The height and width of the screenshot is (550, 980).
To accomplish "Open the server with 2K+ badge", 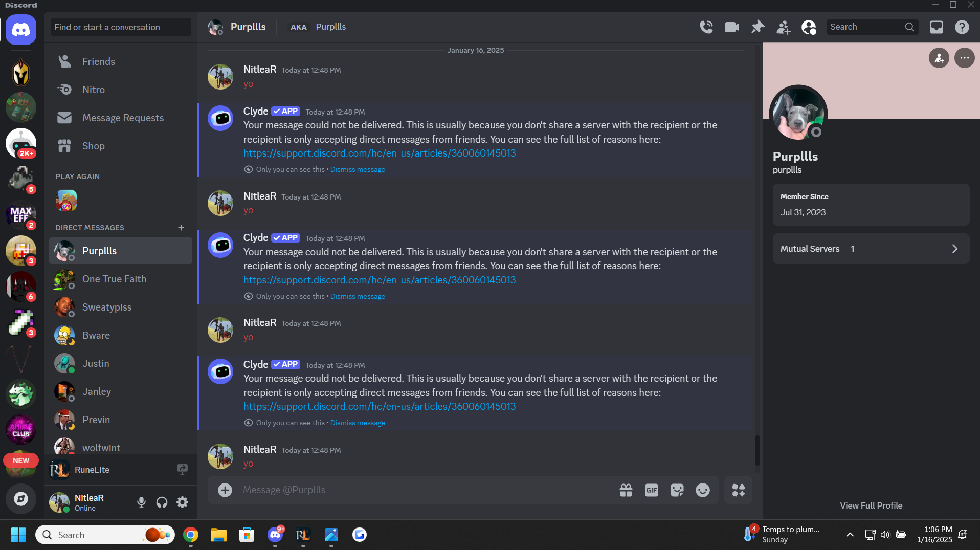I will coord(21,143).
